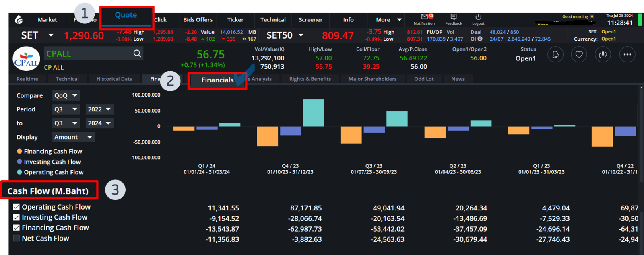Switch to the Odd Lot tab

(424, 79)
